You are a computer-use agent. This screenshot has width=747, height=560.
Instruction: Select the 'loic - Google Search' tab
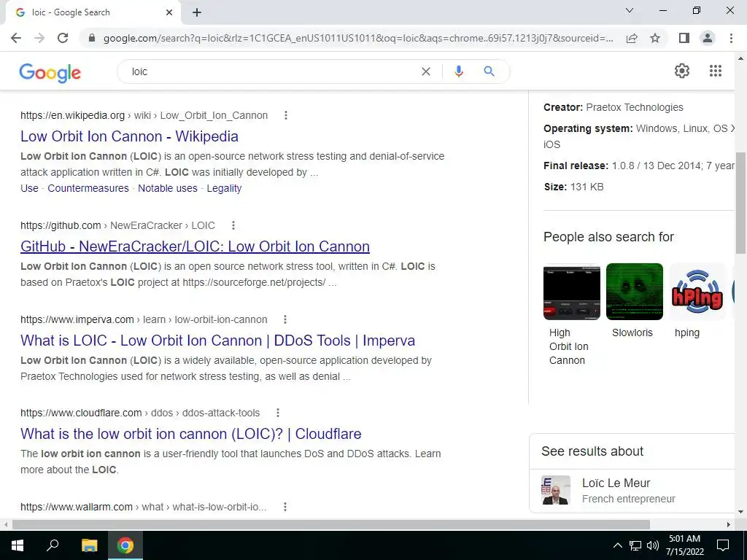coord(93,12)
